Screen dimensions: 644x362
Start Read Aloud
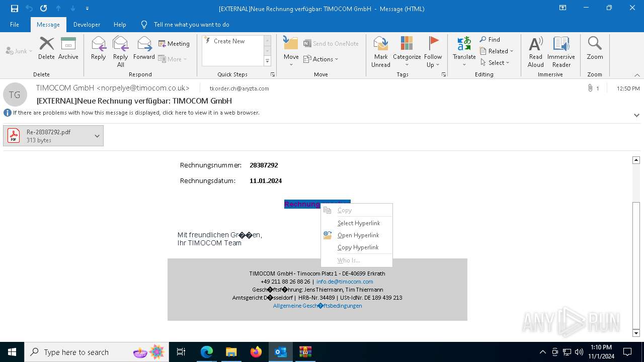536,51
